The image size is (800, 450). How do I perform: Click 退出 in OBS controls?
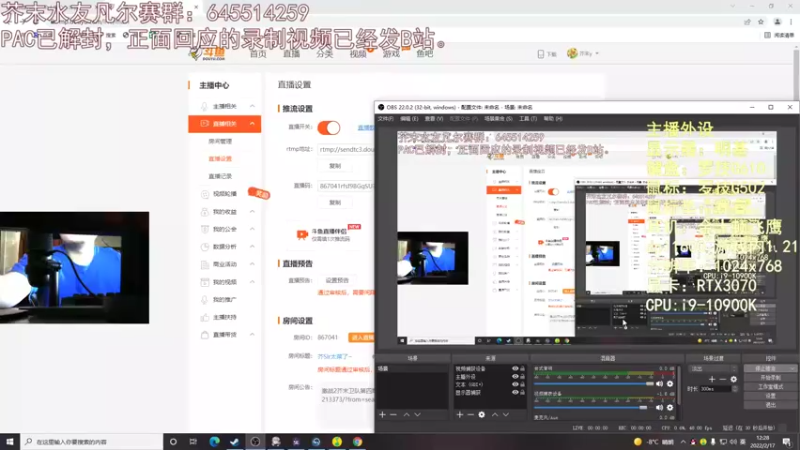(x=770, y=405)
